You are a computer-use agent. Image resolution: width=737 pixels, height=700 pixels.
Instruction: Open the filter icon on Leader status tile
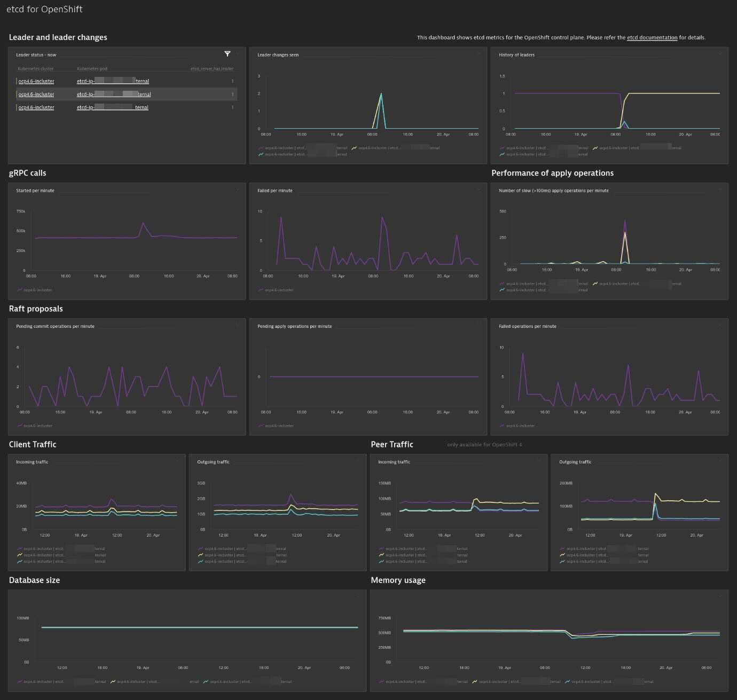pyautogui.click(x=228, y=54)
